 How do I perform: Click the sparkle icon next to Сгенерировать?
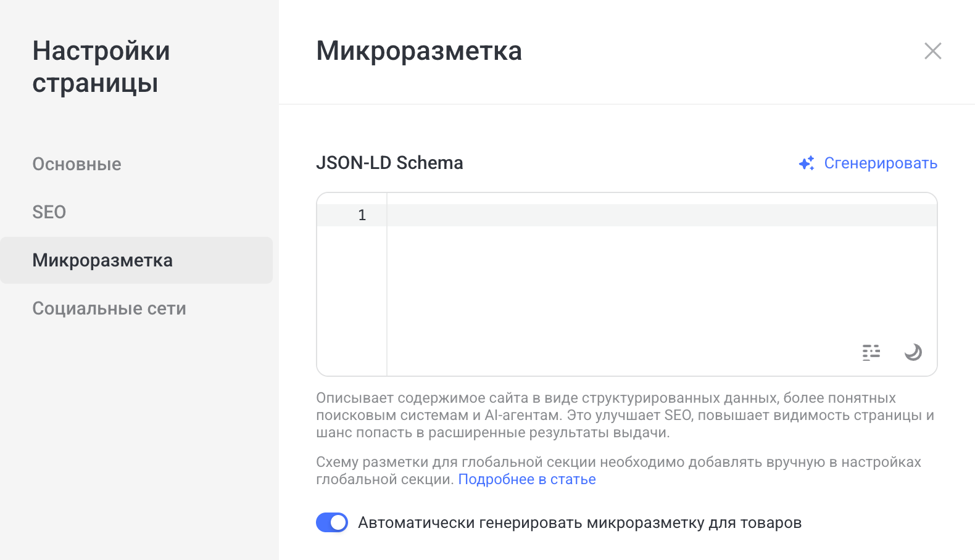pos(806,163)
